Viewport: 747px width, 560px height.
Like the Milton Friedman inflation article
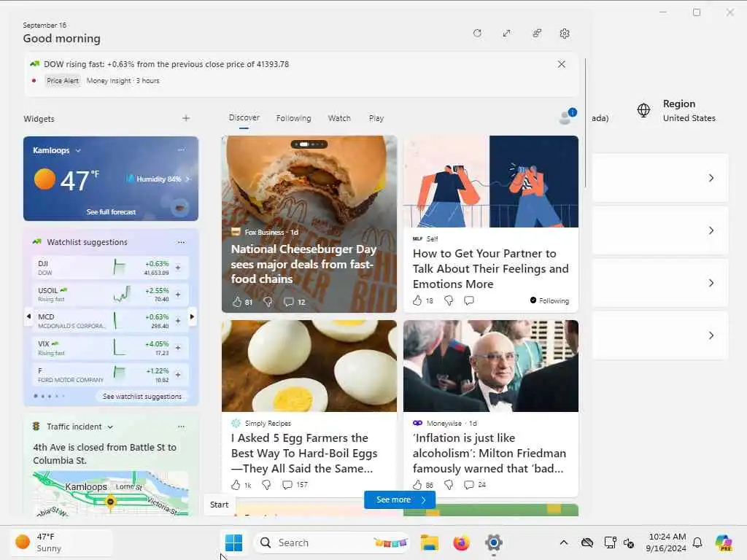[x=417, y=485]
